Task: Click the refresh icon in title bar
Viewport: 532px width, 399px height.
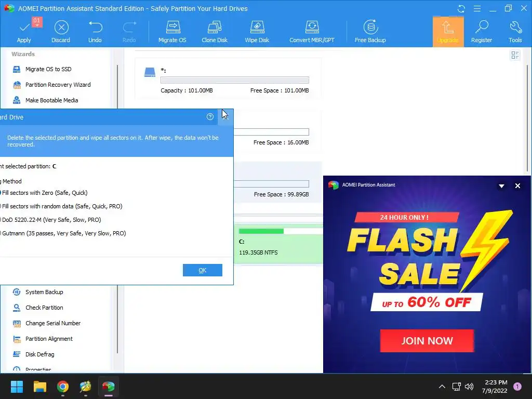Action: click(x=461, y=8)
